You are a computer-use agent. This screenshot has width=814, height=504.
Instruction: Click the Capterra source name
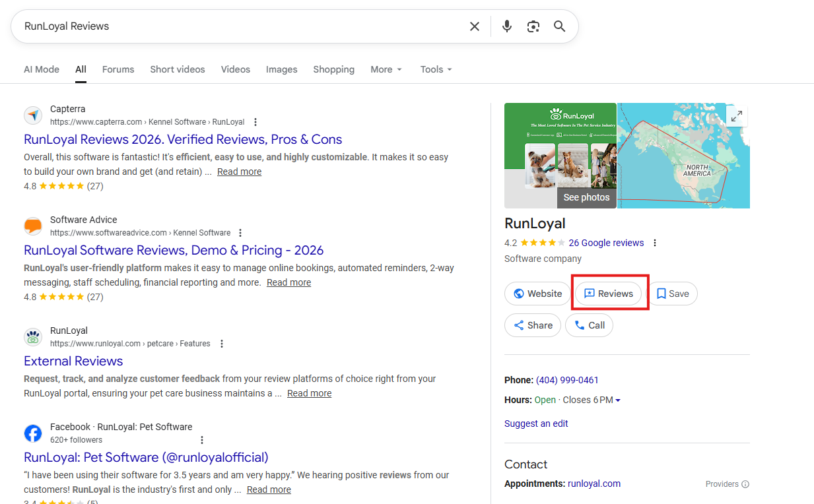pos(67,109)
